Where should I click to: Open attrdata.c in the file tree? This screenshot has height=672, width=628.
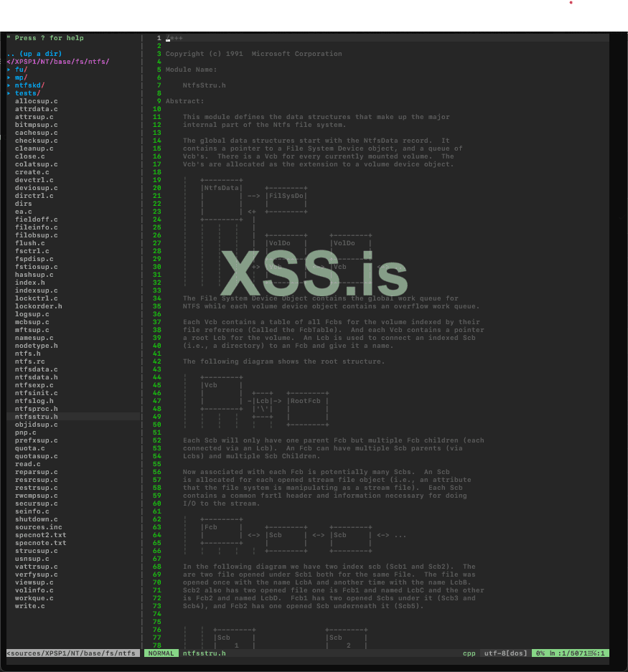[x=37, y=109]
